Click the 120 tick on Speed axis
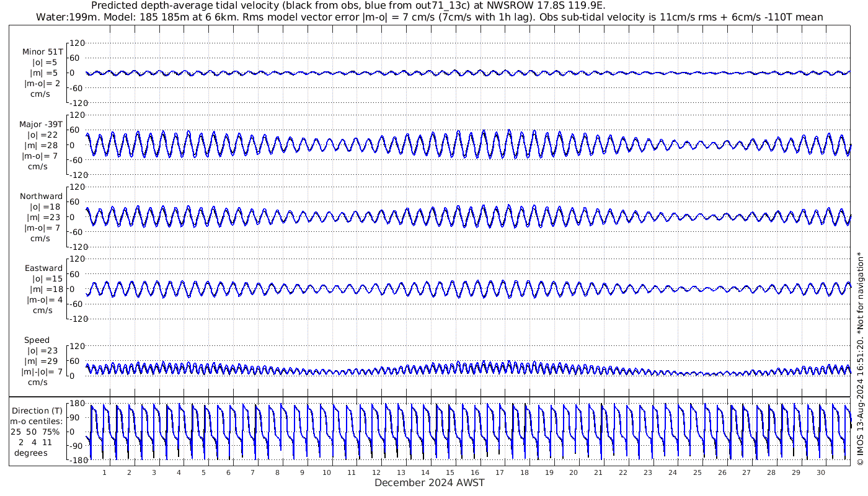Screen dimensions: 868x496 [76, 346]
